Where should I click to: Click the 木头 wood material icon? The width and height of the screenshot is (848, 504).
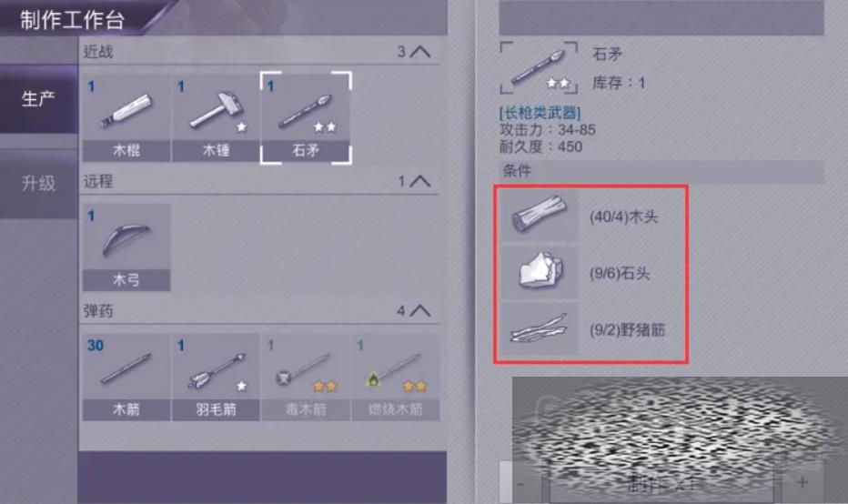coord(540,216)
